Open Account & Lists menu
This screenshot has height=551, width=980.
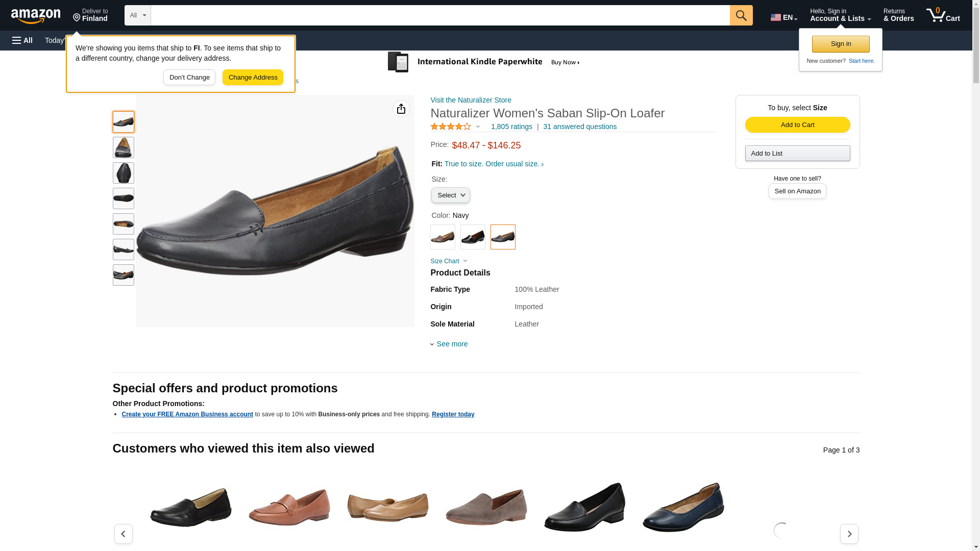840,15
